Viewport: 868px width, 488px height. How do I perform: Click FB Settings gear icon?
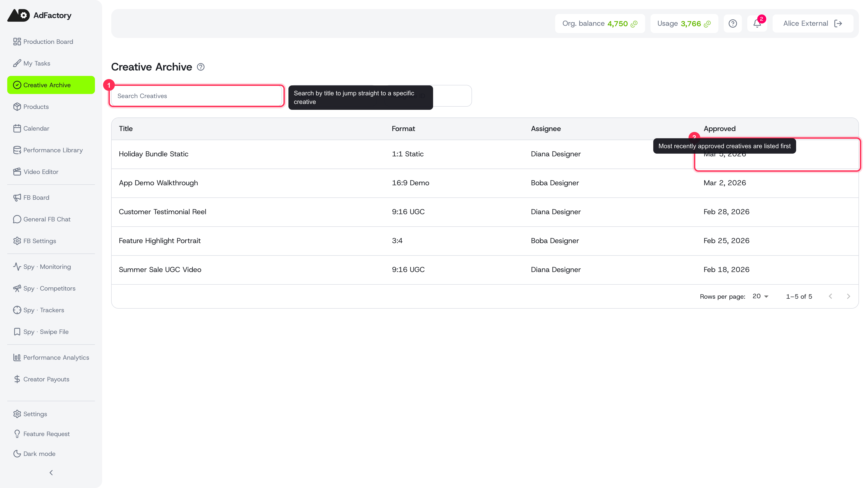[x=17, y=241]
